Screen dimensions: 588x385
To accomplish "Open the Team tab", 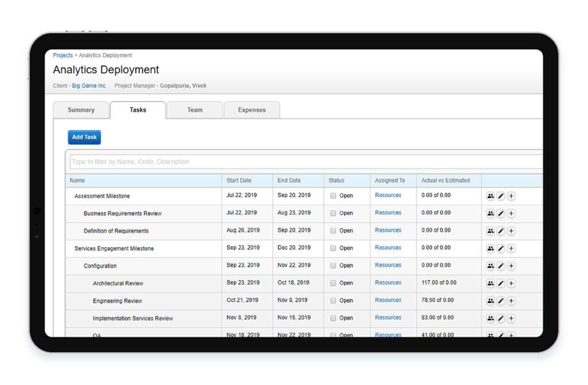I will [x=195, y=110].
